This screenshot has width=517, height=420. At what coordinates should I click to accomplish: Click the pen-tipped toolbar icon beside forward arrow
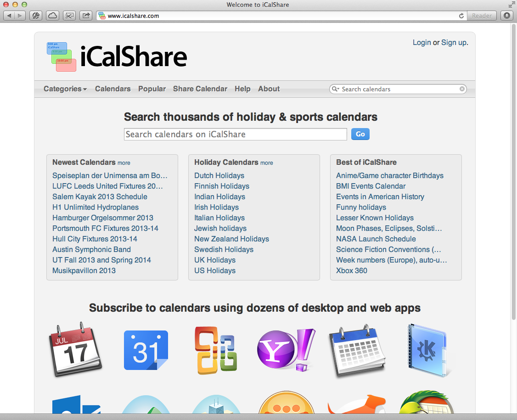coord(36,16)
